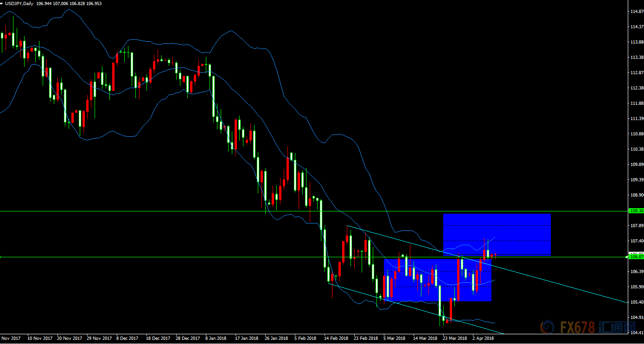Click the 110.38 price axis label
Screen dimensions: 644x344
(637, 149)
